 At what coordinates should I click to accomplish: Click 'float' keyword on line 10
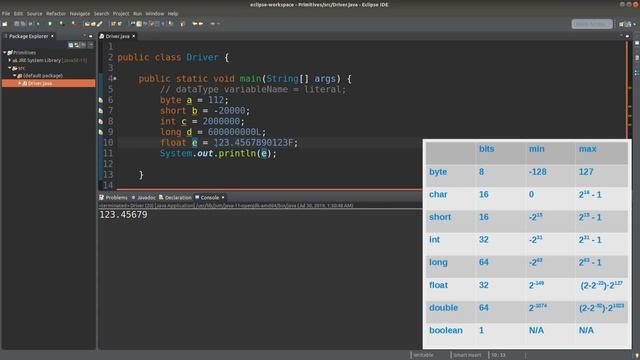tap(173, 142)
